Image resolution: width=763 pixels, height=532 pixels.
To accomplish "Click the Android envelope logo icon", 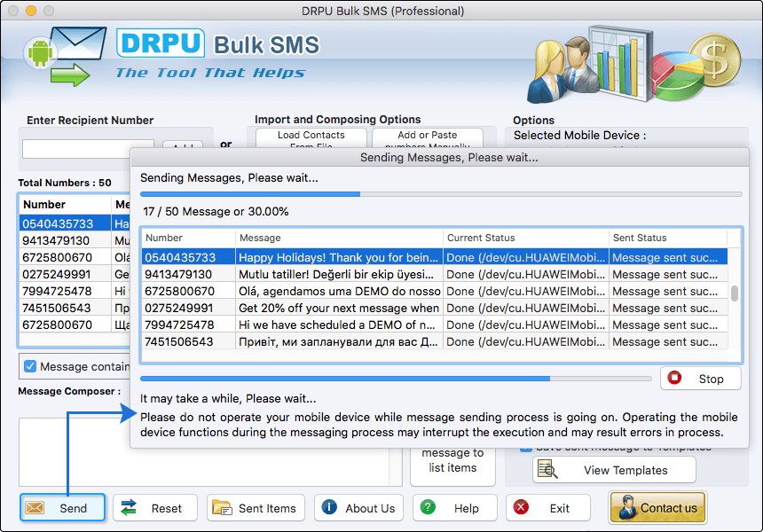I will tap(65, 57).
